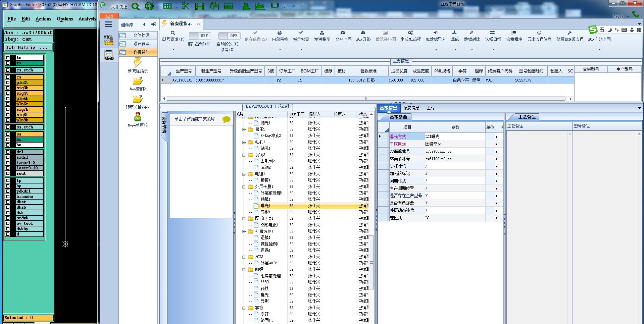Open the hamburger menu icon in sidebar
Image resolution: width=644 pixels, height=324 pixels.
(x=108, y=24)
